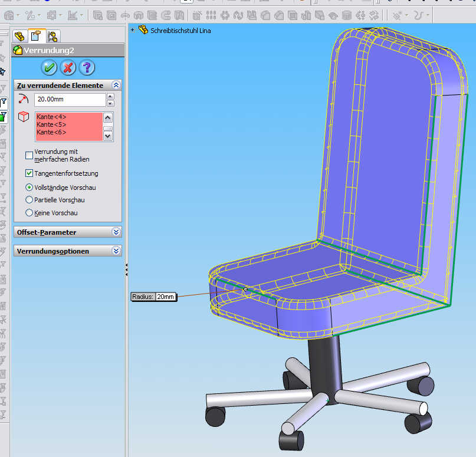The height and width of the screenshot is (457, 476).
Task: Click the Dome feature toolbar icon
Action: click(x=333, y=15)
